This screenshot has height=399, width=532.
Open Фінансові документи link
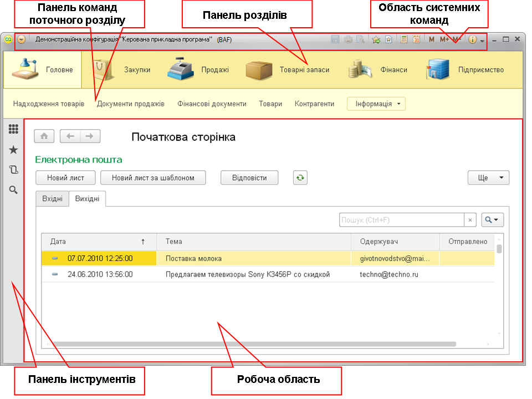212,104
